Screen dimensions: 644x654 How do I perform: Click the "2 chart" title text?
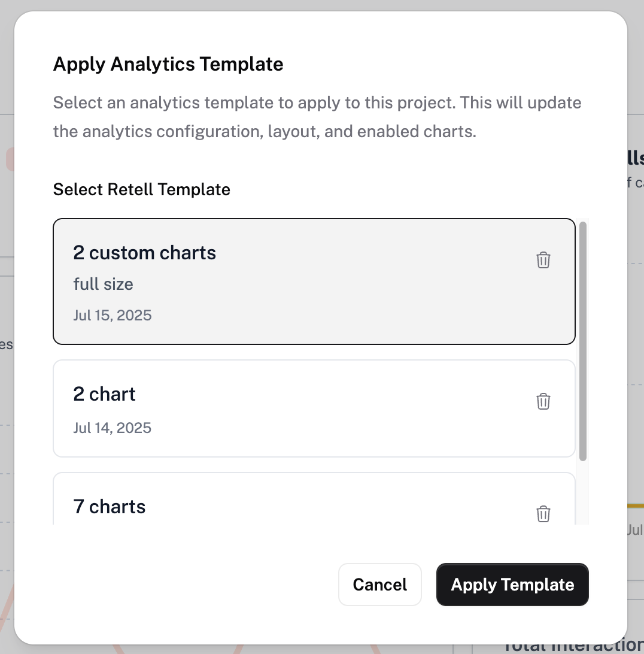pyautogui.click(x=104, y=394)
